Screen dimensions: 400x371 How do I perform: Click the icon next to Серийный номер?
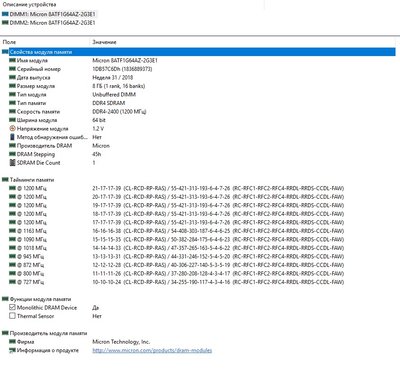[12, 69]
